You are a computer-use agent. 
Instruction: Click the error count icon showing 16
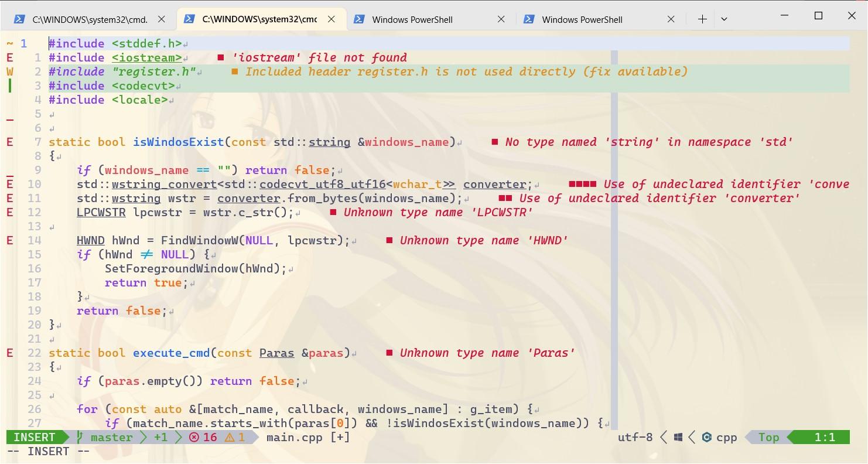(x=193, y=437)
